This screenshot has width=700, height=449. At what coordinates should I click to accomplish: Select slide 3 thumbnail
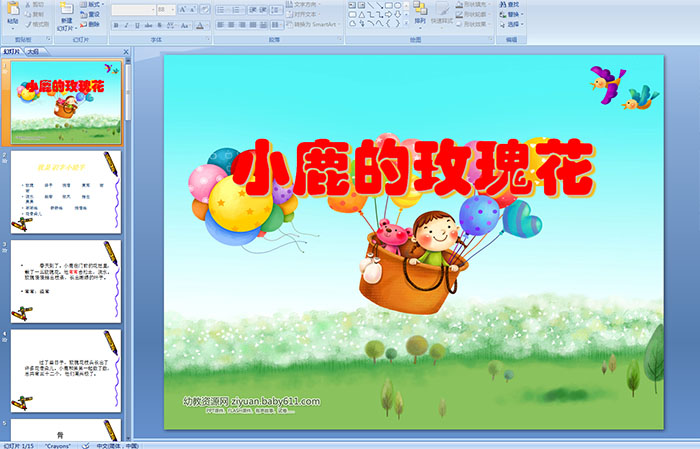click(66, 281)
